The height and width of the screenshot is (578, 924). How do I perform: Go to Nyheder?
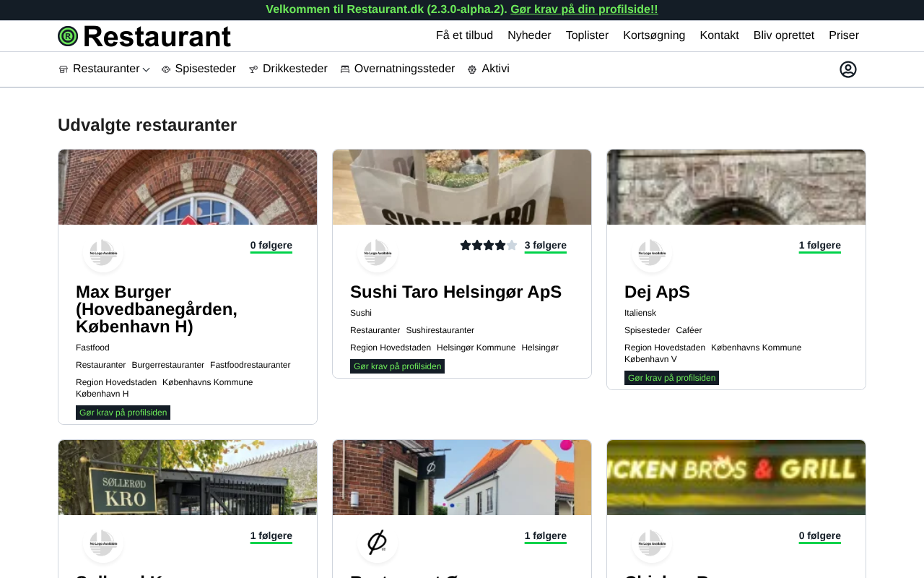tap(529, 35)
